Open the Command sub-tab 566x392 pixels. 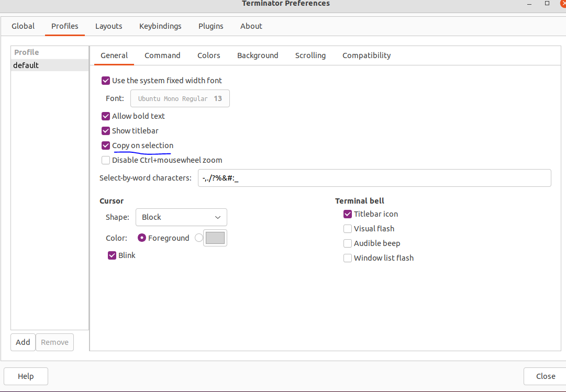162,55
